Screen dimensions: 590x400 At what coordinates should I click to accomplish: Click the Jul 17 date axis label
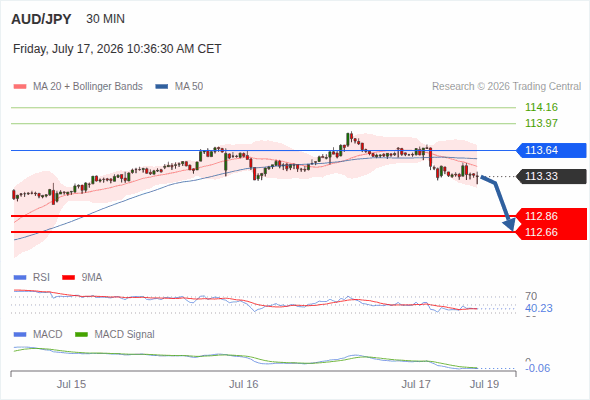coord(416,384)
